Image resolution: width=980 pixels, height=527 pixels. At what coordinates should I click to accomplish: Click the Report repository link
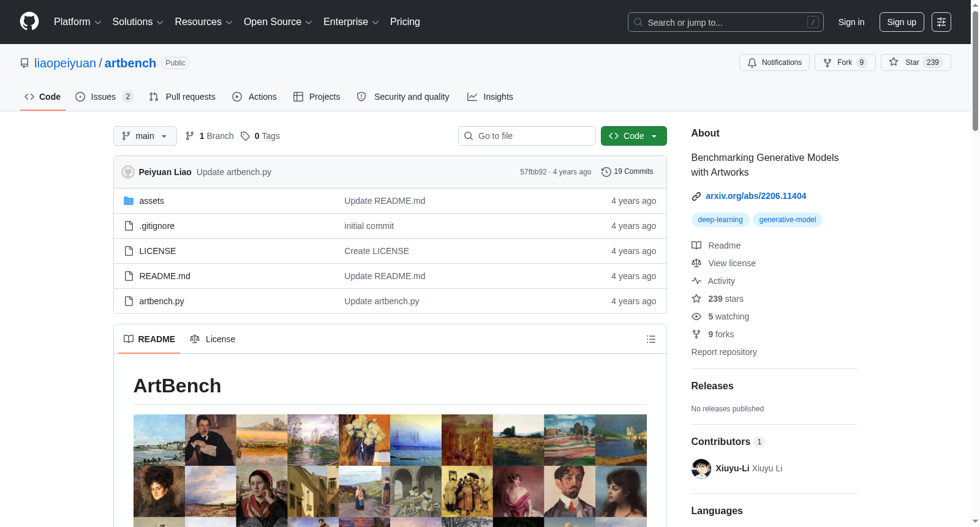(724, 352)
